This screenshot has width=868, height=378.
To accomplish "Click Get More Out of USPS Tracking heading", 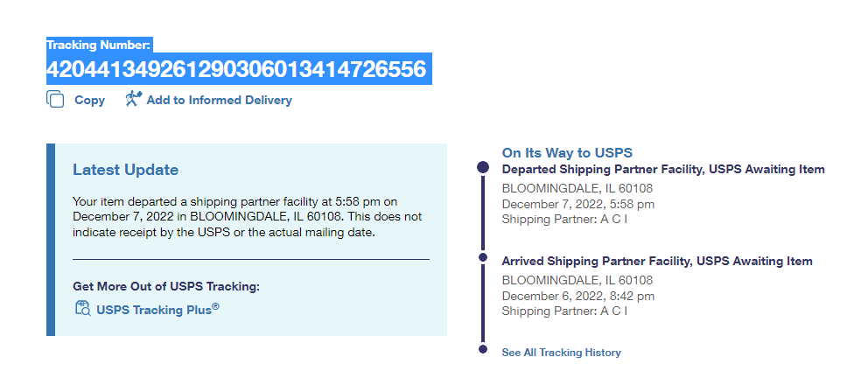I will click(166, 286).
